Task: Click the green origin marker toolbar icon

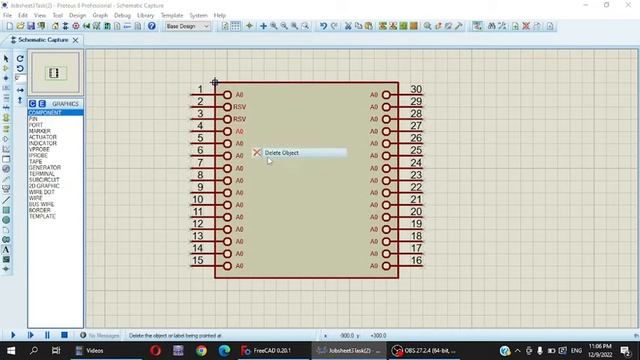Action: coord(249,26)
